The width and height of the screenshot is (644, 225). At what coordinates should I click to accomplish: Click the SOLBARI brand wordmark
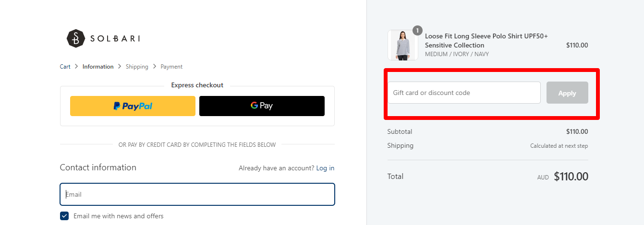(x=115, y=38)
